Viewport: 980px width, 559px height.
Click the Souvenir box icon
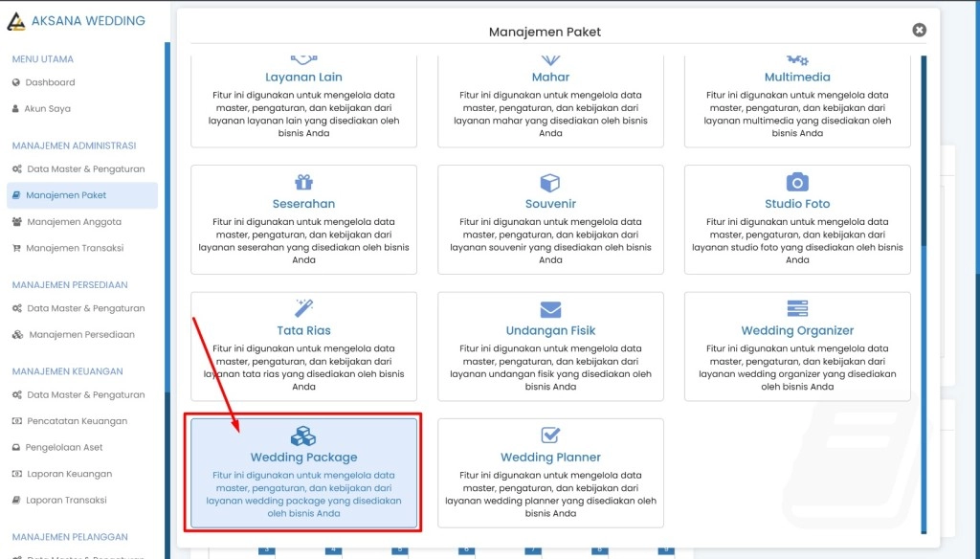(x=550, y=182)
